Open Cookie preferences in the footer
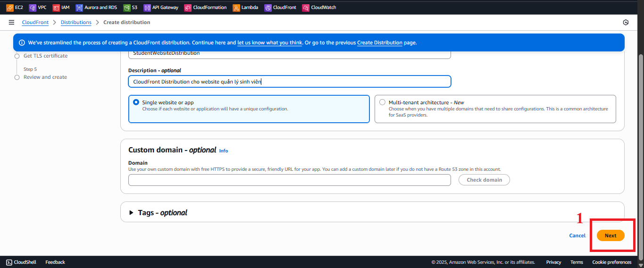The width and height of the screenshot is (644, 268). coord(612,262)
